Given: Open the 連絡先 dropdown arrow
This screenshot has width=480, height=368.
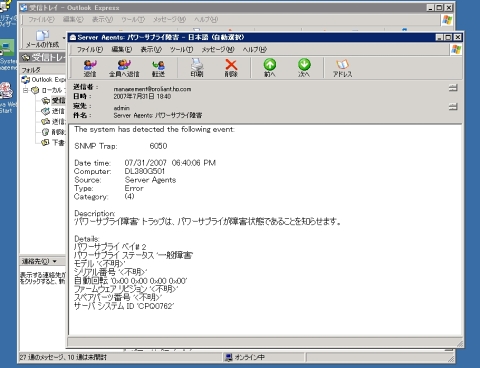Looking at the screenshot, I should tap(55, 261).
